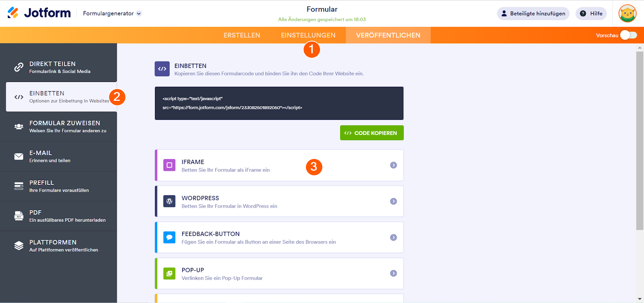
Task: Switch to the Erstellen tab
Action: coord(242,35)
